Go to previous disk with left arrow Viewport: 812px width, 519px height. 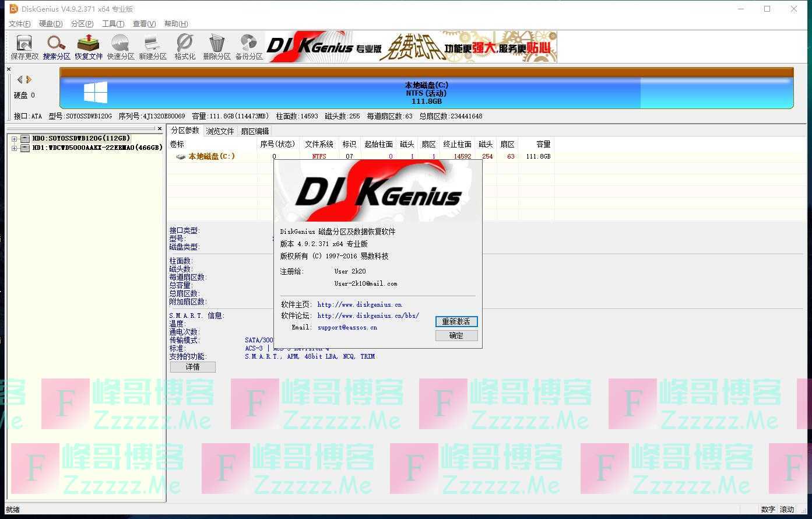(x=20, y=79)
